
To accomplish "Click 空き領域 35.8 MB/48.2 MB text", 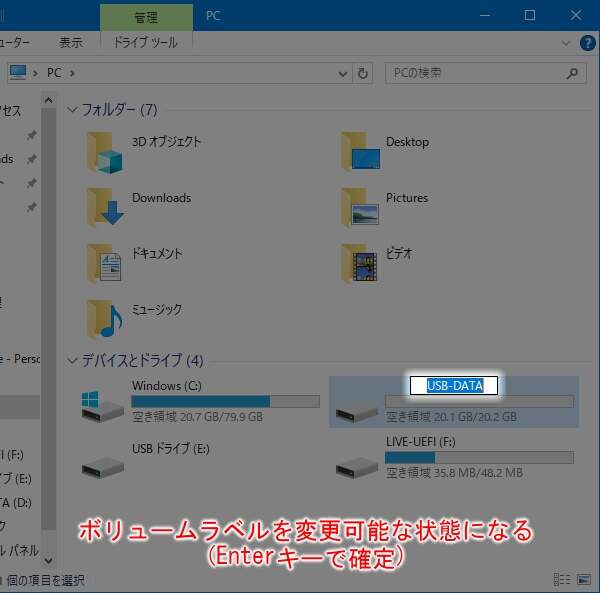I will [x=454, y=472].
